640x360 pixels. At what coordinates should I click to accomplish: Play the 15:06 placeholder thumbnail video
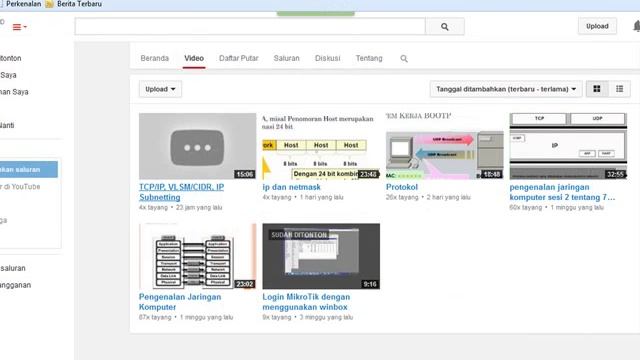pyautogui.click(x=197, y=146)
